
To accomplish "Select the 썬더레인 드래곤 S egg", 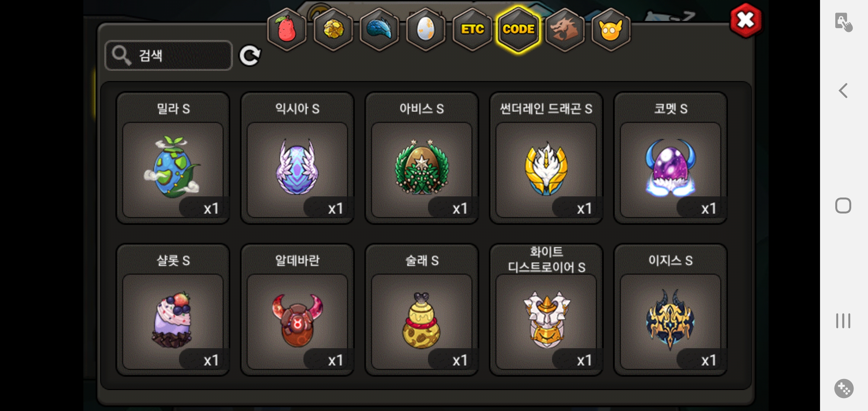I will tap(546, 158).
